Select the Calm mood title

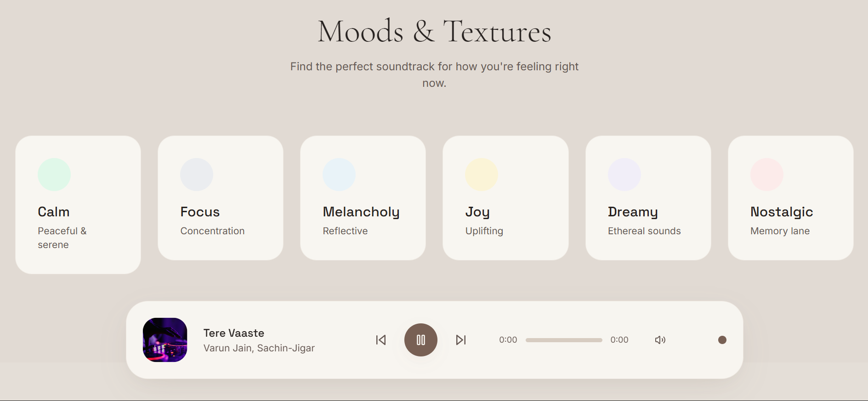click(x=54, y=212)
